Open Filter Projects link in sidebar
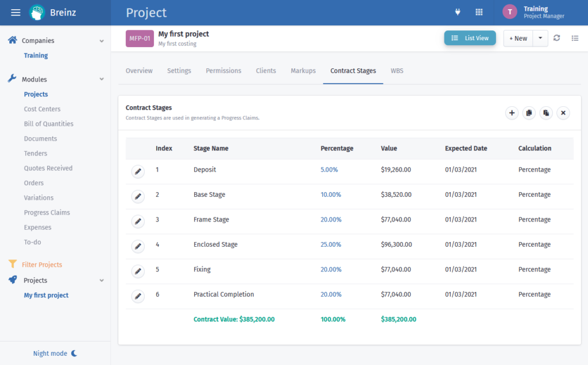 41,265
